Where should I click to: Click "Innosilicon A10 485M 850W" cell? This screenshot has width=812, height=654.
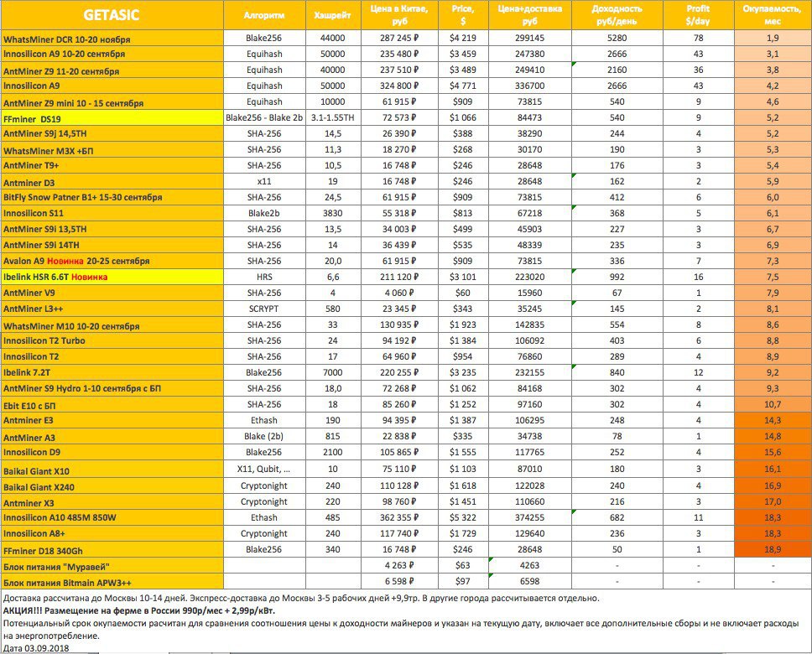112,518
